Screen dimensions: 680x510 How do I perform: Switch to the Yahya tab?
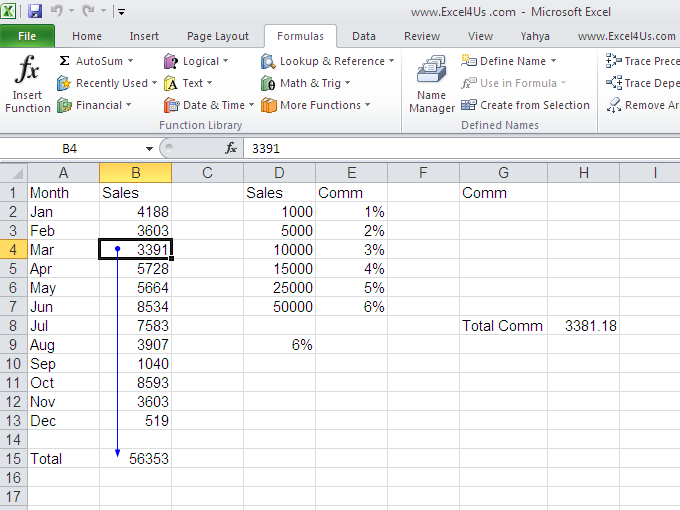535,36
